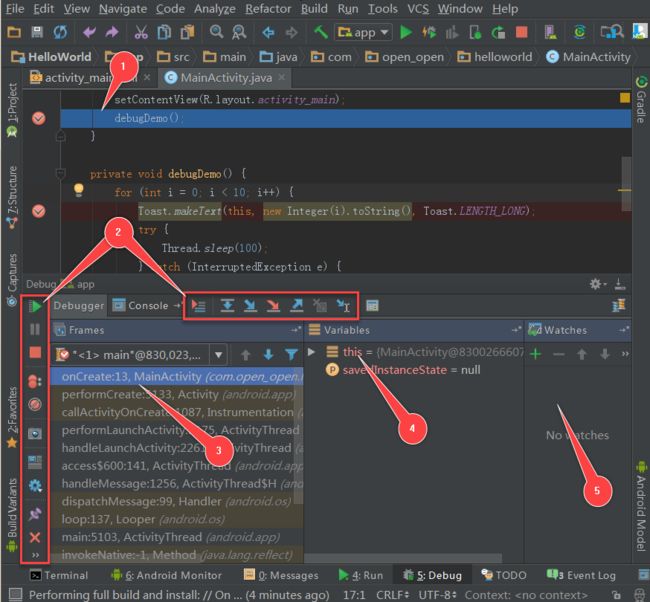Click the Paste toolbar icon

pyautogui.click(x=187, y=32)
